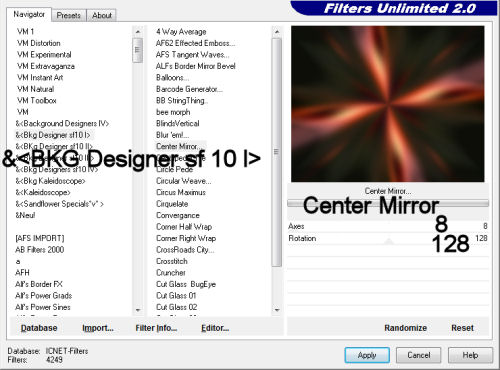
Task: Select VM 1 filter category
Action: coord(26,32)
